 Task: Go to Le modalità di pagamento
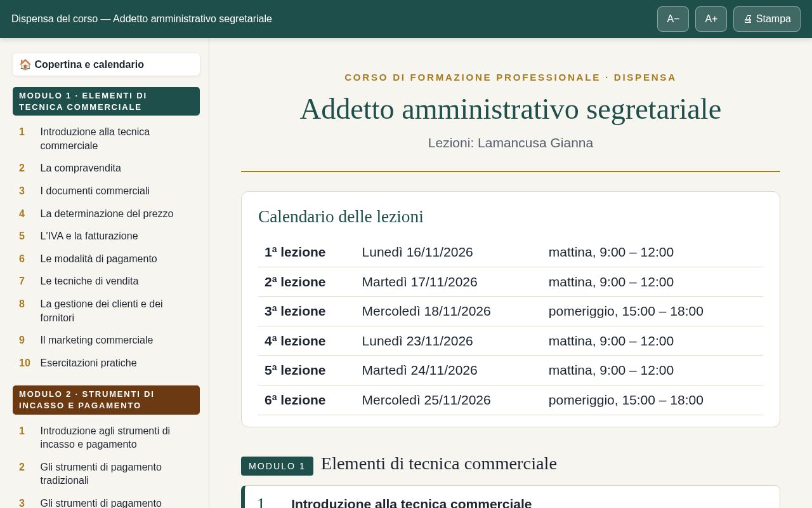(106, 259)
